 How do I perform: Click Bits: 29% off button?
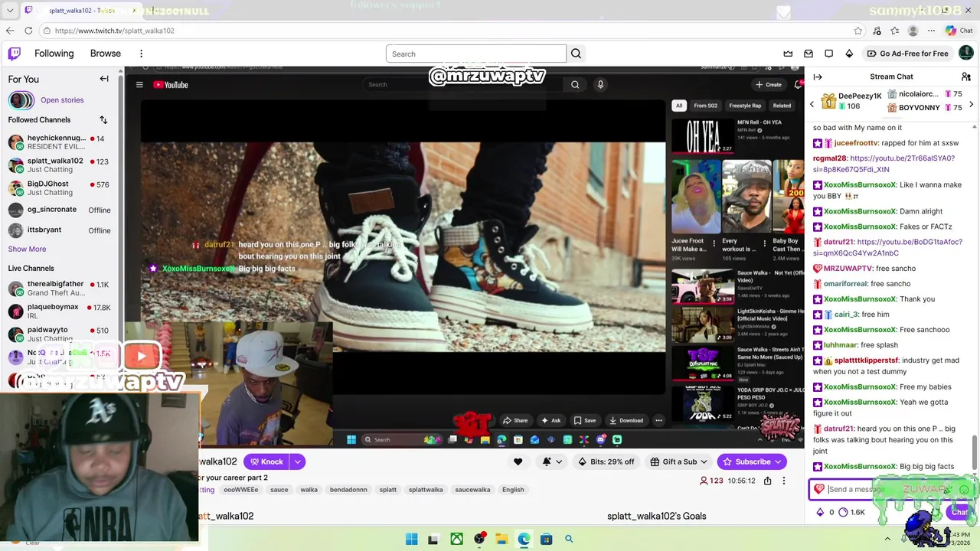tap(606, 461)
